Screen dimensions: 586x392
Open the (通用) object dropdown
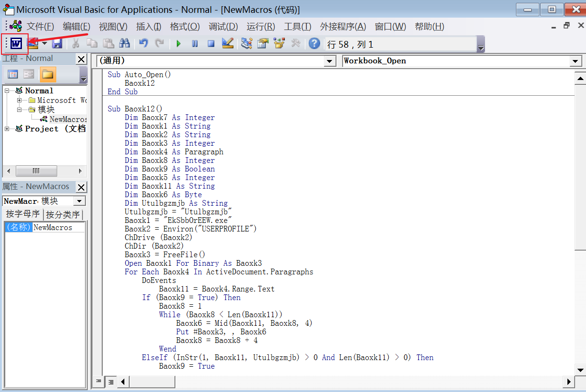click(x=330, y=61)
